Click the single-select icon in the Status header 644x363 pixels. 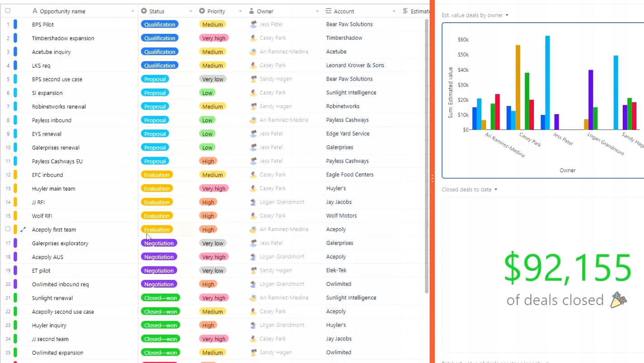[144, 11]
